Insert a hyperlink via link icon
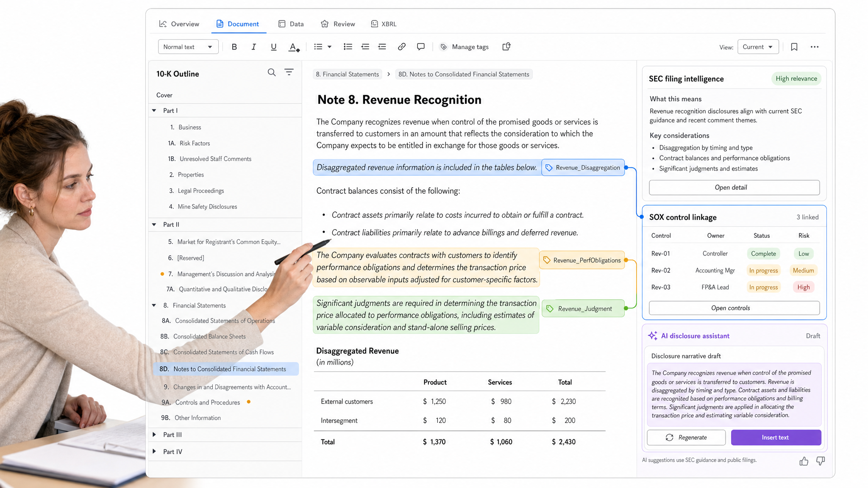This screenshot has height=488, width=868. 401,47
